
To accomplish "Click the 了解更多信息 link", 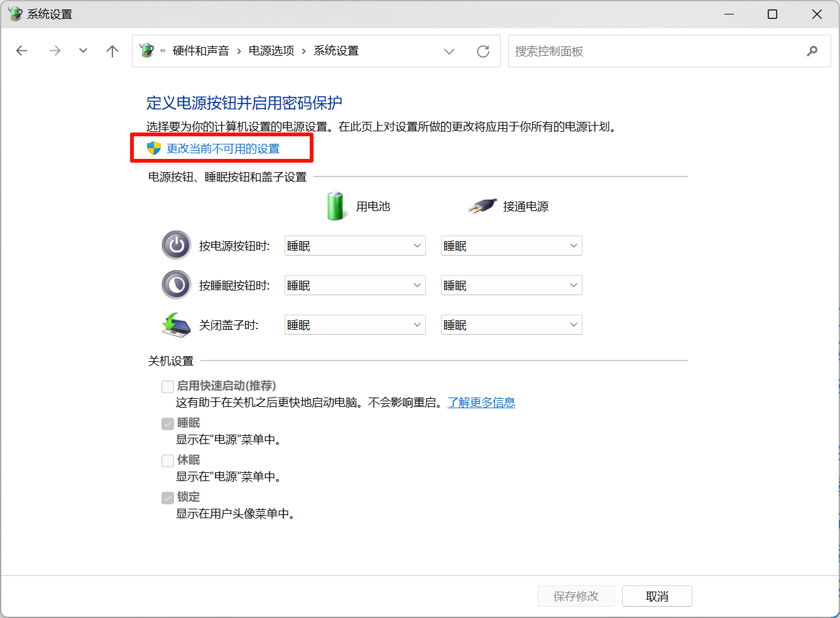I will click(x=481, y=402).
